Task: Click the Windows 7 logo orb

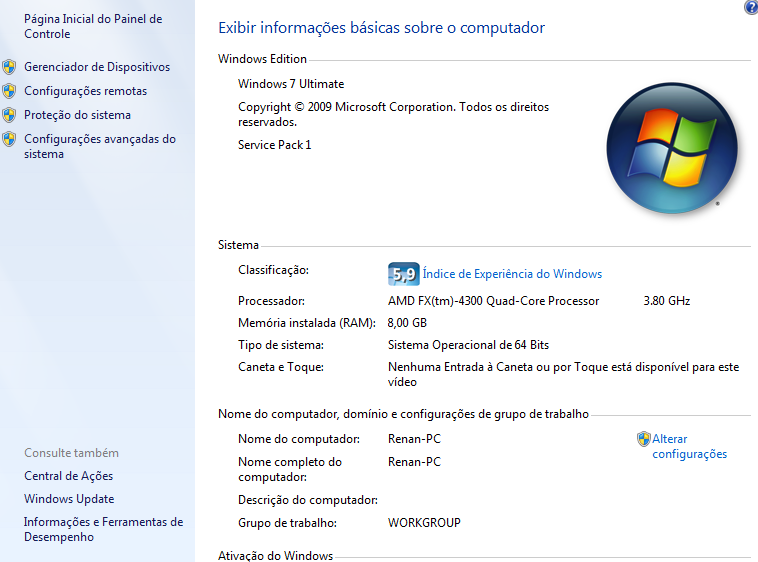Action: pyautogui.click(x=672, y=148)
